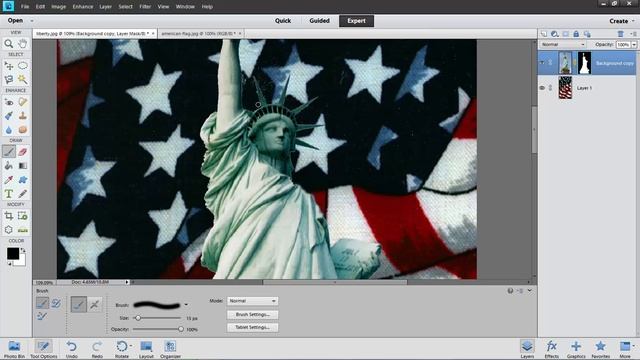Select the Color Picker eyedropper tool
The height and width of the screenshot is (360, 640).
pos(9,180)
